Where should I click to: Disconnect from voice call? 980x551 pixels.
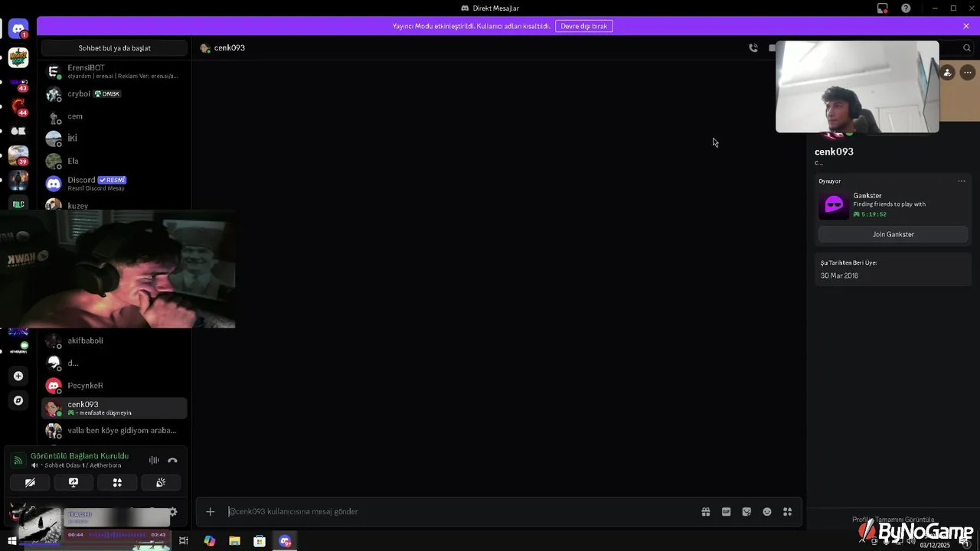click(x=172, y=460)
